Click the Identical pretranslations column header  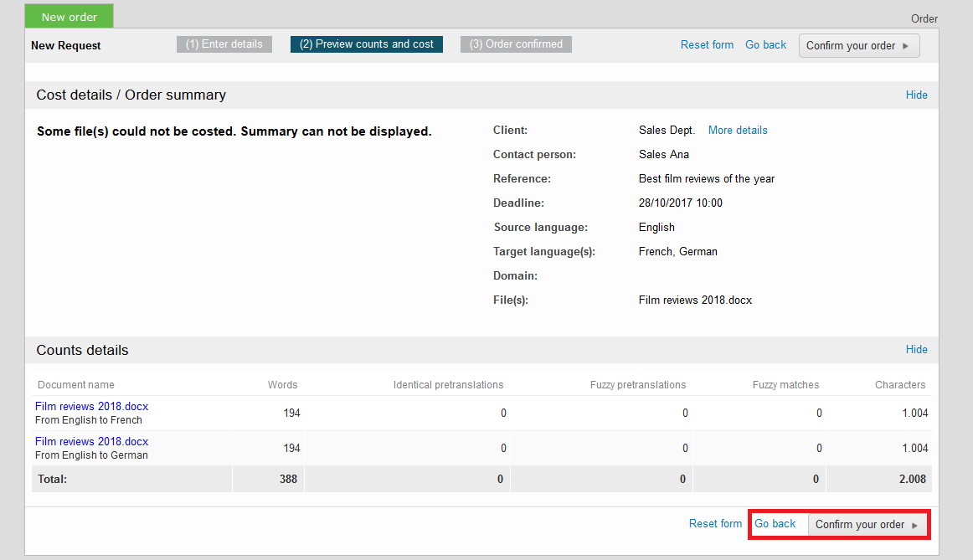(x=448, y=385)
